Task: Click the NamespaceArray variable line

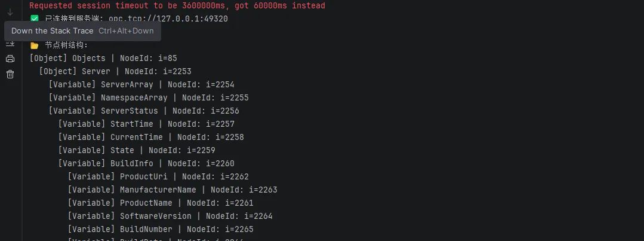Action: pos(149,98)
